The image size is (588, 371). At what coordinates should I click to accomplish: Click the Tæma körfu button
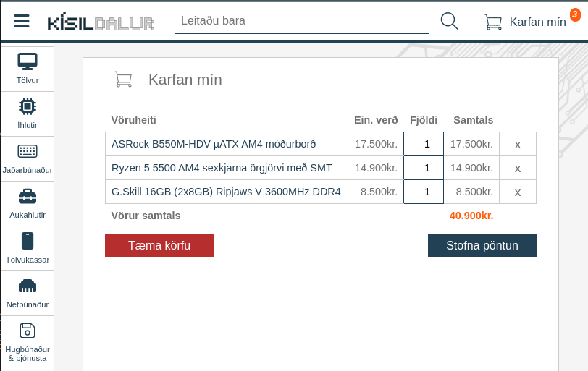(x=159, y=246)
